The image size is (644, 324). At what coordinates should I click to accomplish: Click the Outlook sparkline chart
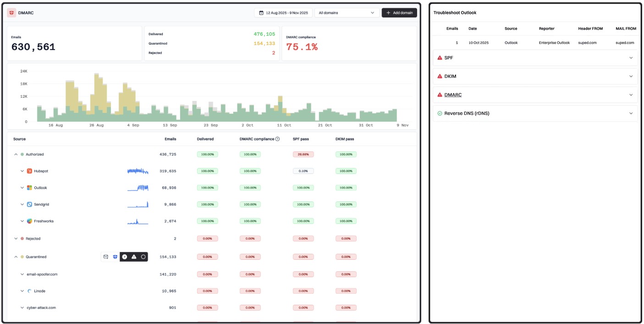(x=138, y=188)
